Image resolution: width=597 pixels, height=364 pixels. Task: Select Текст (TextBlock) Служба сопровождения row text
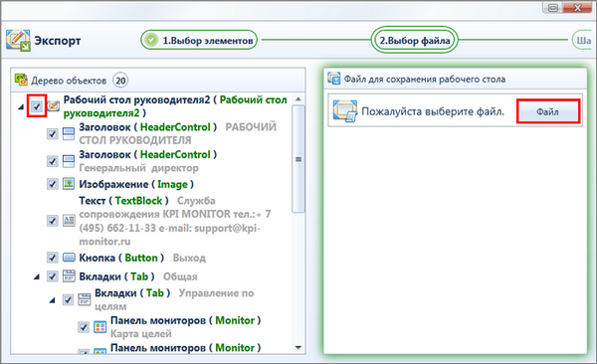pos(175,221)
